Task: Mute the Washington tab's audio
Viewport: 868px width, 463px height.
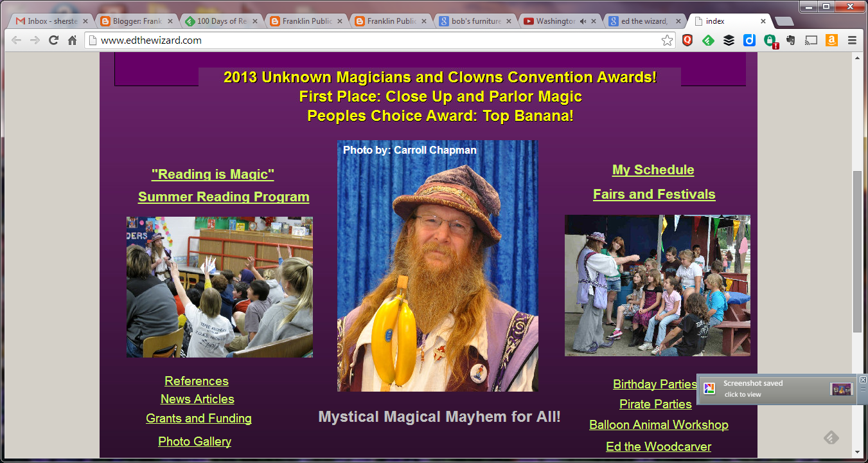Action: pyautogui.click(x=584, y=20)
